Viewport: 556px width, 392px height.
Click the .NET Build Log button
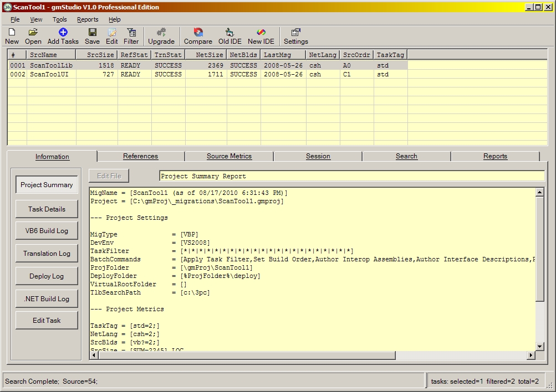click(x=47, y=299)
